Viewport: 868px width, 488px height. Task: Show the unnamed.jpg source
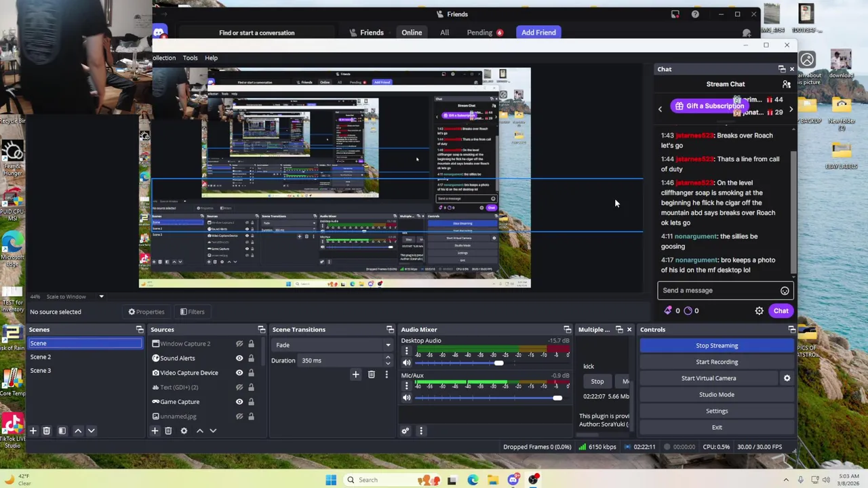[x=239, y=416]
